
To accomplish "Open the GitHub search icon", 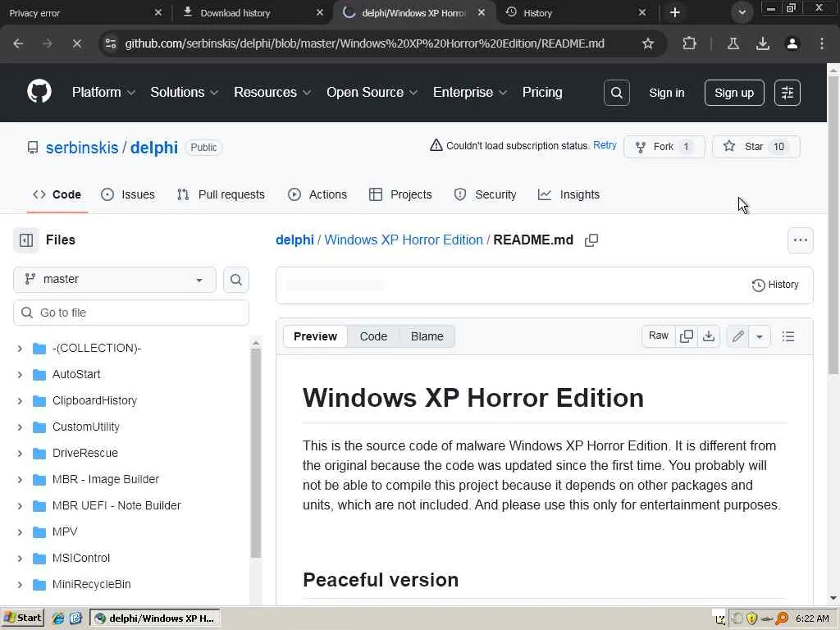I will [x=617, y=93].
